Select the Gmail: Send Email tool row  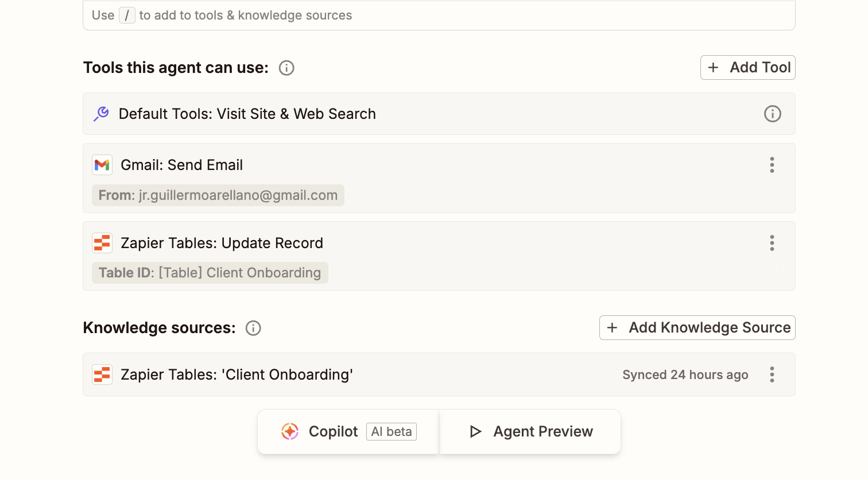point(439,178)
